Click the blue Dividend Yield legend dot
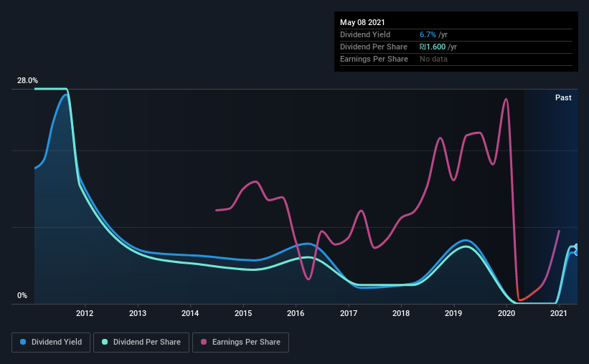Screen dimensions: 589x364 pos(23,342)
